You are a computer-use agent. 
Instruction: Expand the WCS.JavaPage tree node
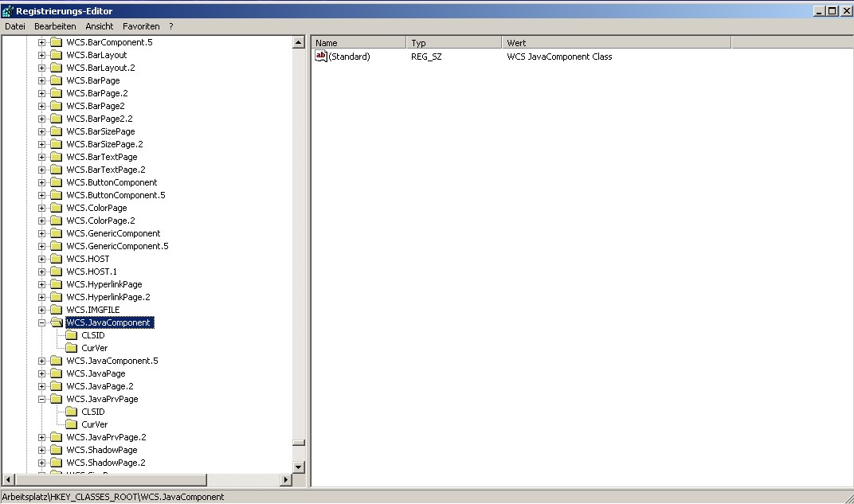pos(42,373)
